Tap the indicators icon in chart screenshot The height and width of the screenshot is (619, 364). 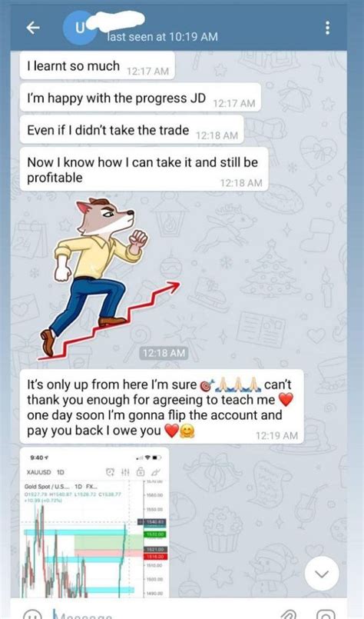(x=125, y=472)
